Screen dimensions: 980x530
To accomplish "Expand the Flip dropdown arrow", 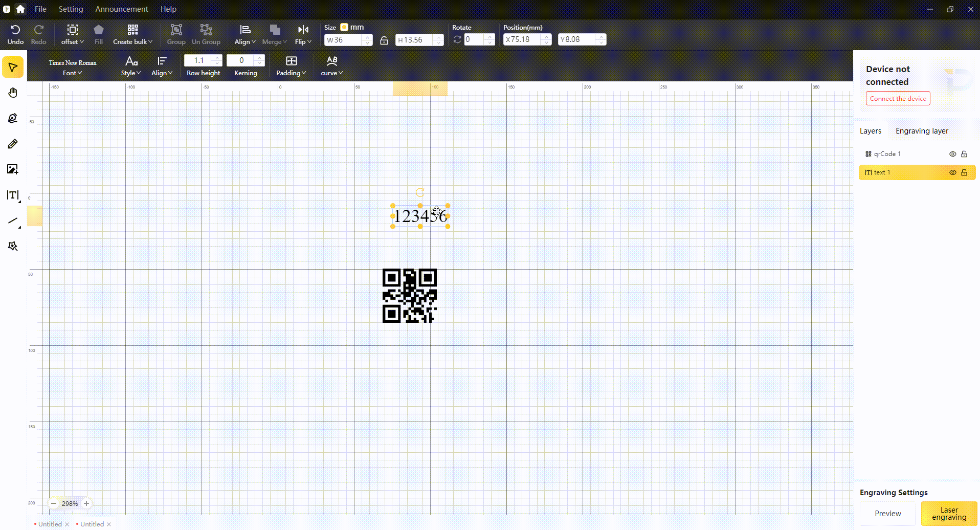I will click(x=309, y=42).
